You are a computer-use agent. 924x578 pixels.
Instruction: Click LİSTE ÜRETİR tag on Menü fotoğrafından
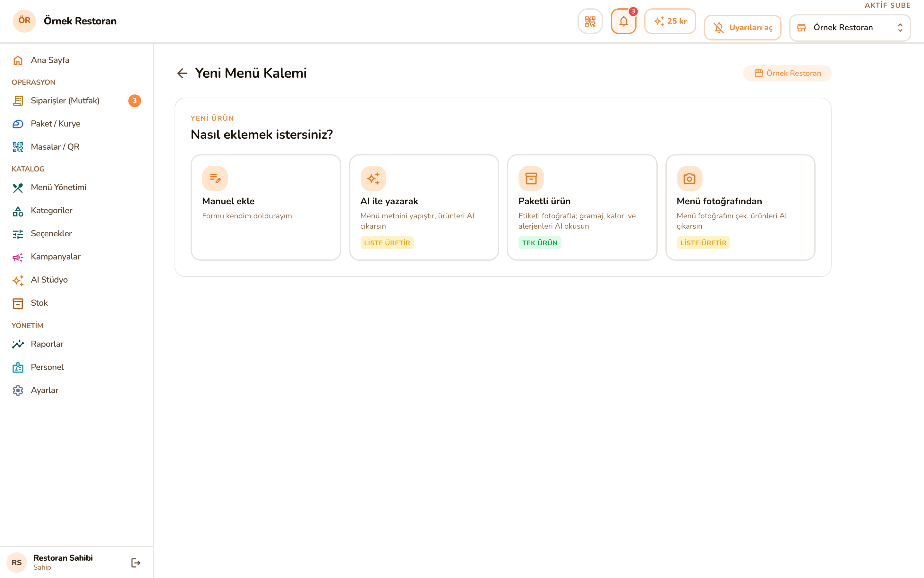coord(703,243)
